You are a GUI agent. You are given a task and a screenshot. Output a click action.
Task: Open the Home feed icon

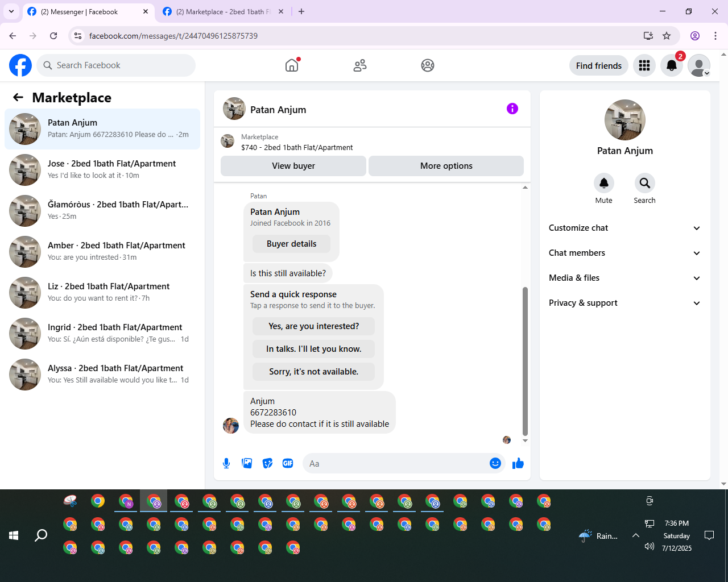point(292,65)
